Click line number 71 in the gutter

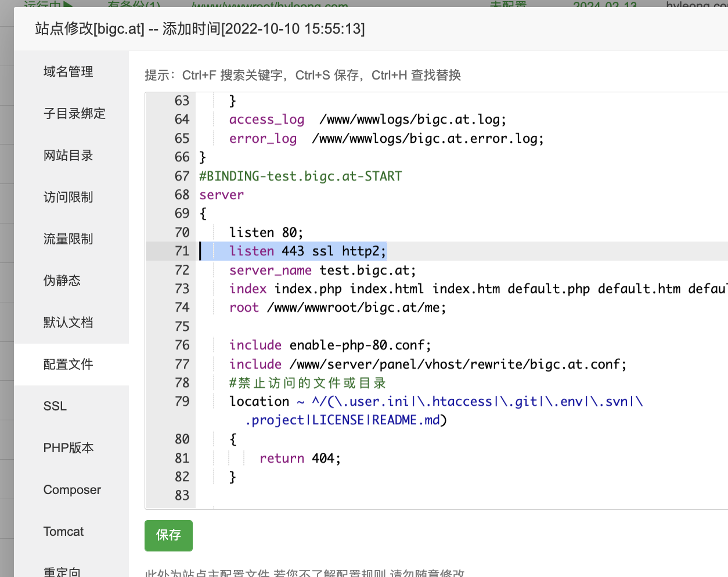click(182, 251)
